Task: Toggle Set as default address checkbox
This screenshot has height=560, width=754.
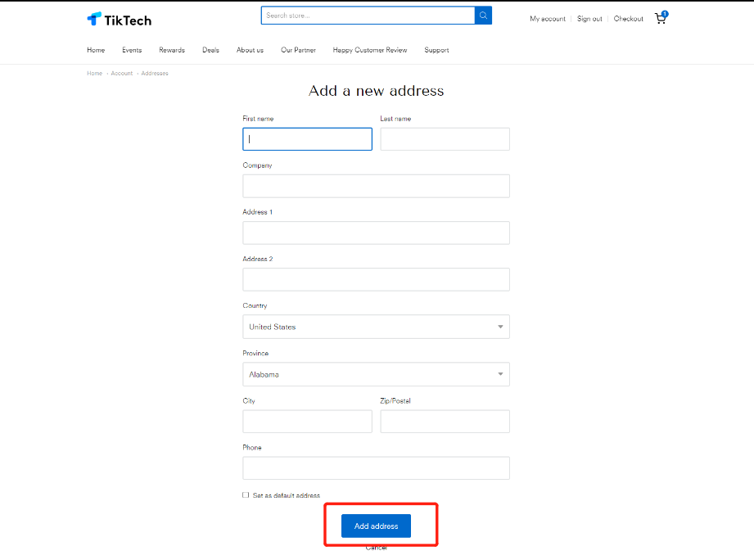Action: tap(246, 495)
